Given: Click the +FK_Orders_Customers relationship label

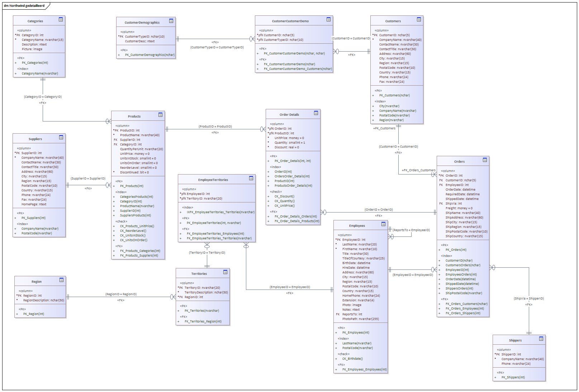Looking at the screenshot, I should click(418, 170).
